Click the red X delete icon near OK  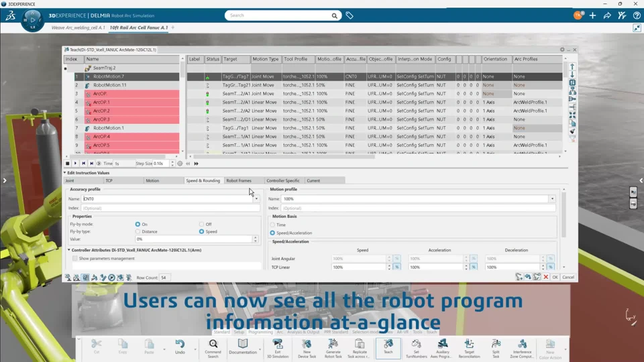tap(546, 277)
